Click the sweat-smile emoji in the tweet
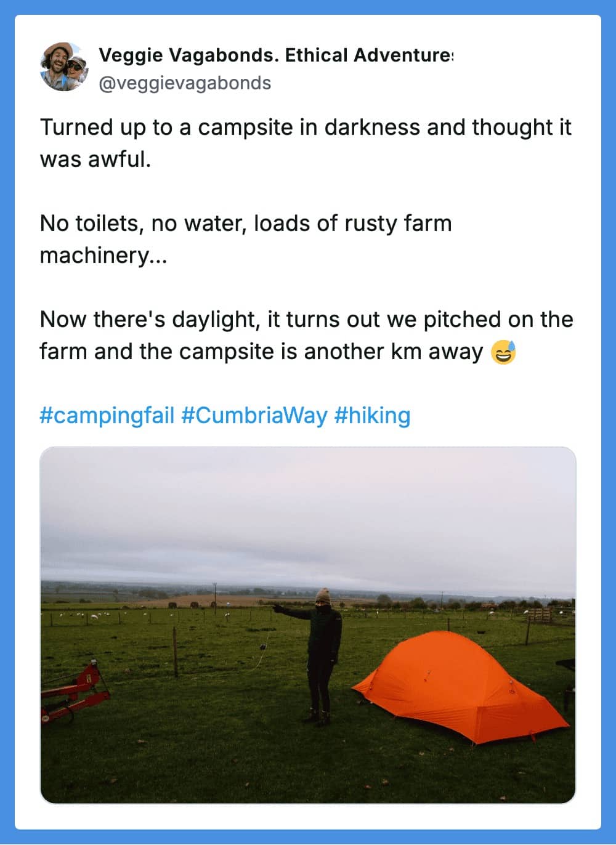Screen dimensions: 616x845 coord(503,352)
